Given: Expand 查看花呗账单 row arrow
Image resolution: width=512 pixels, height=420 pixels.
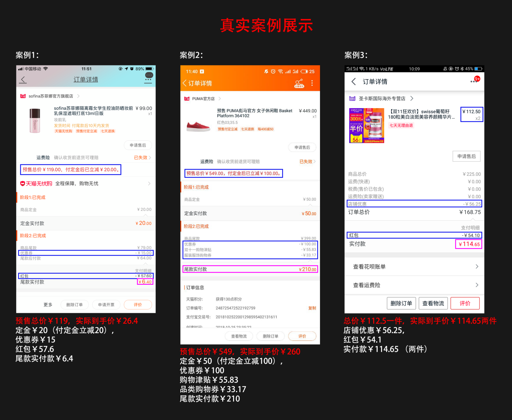Looking at the screenshot, I should (477, 266).
